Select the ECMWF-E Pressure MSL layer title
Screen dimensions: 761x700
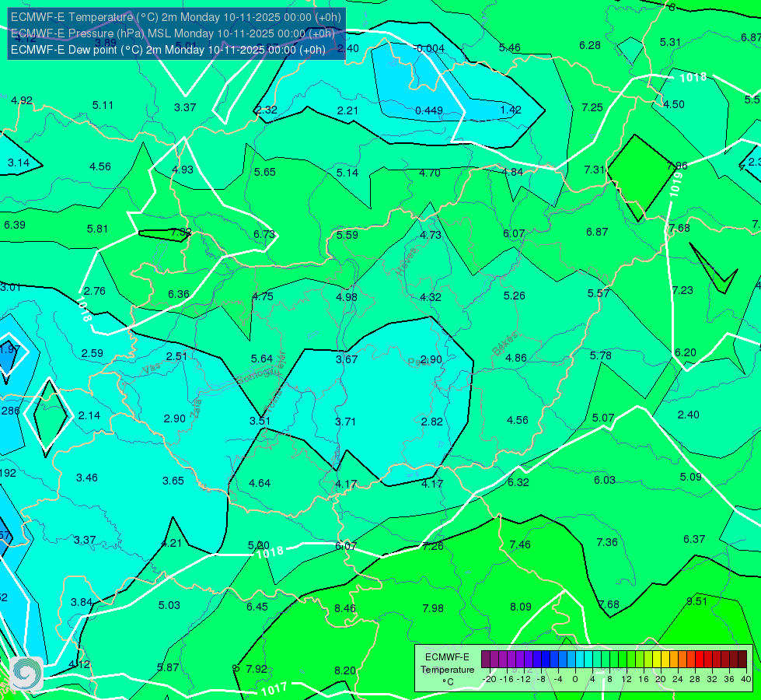tap(173, 33)
